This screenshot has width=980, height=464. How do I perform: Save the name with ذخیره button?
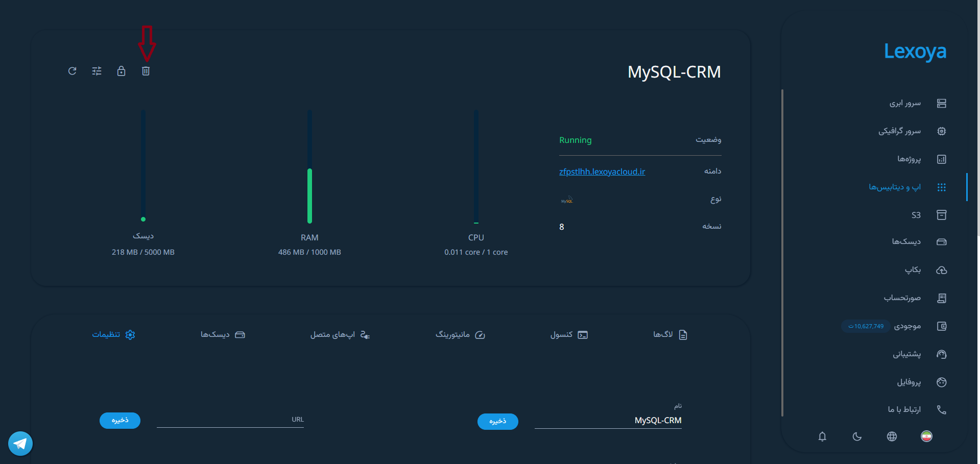pos(498,421)
